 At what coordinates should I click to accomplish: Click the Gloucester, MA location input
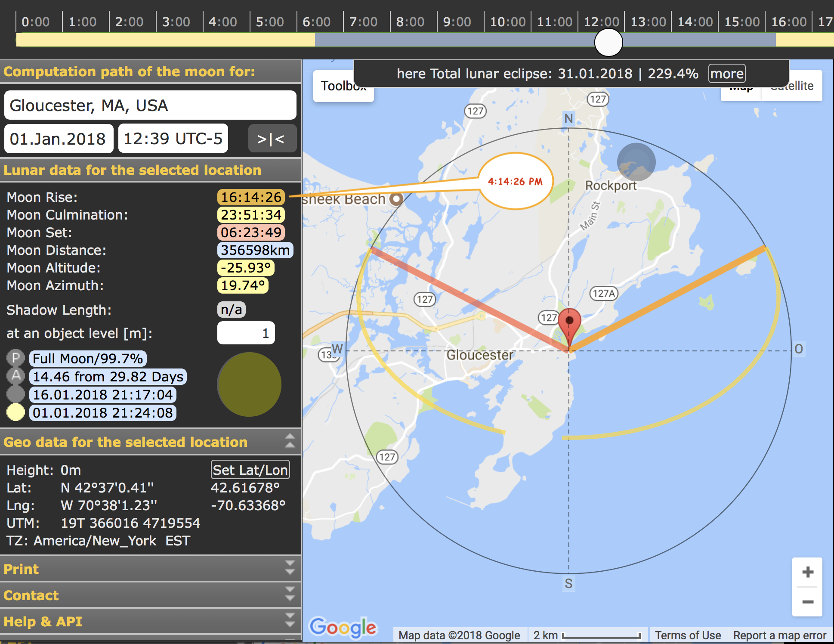(x=150, y=105)
